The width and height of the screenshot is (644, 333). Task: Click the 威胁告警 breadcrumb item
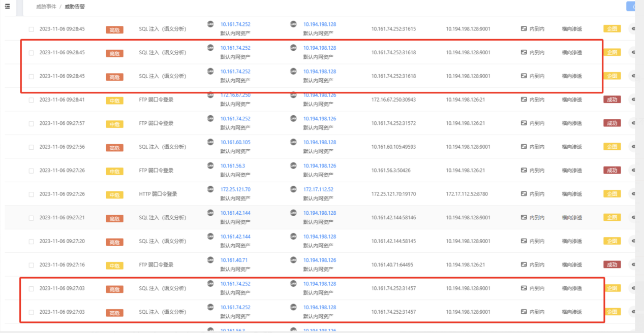click(x=75, y=7)
